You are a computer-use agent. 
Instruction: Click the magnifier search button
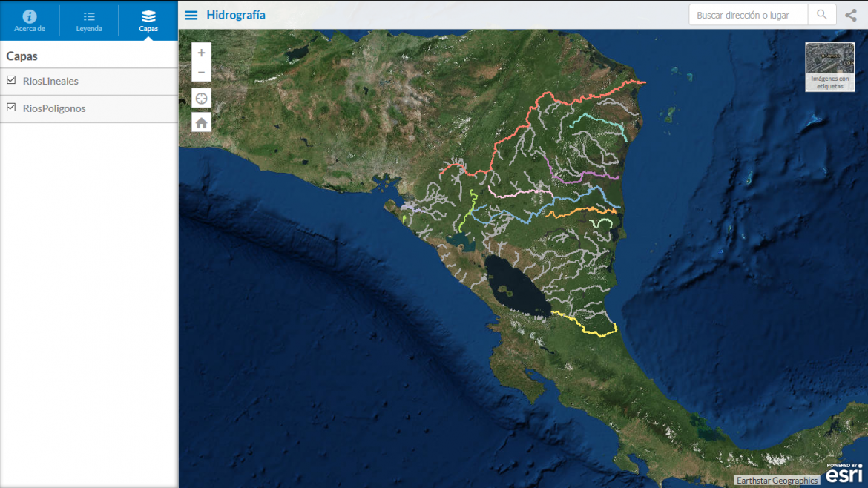coord(821,15)
